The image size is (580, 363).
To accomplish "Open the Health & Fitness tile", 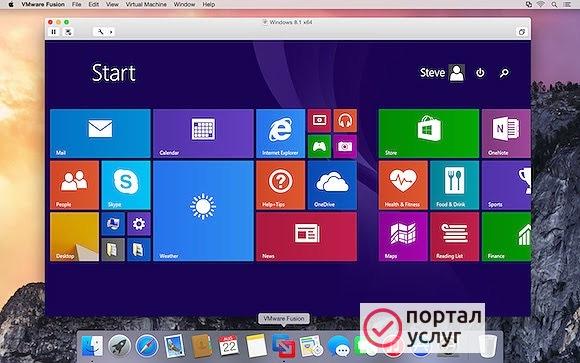I will 403,185.
